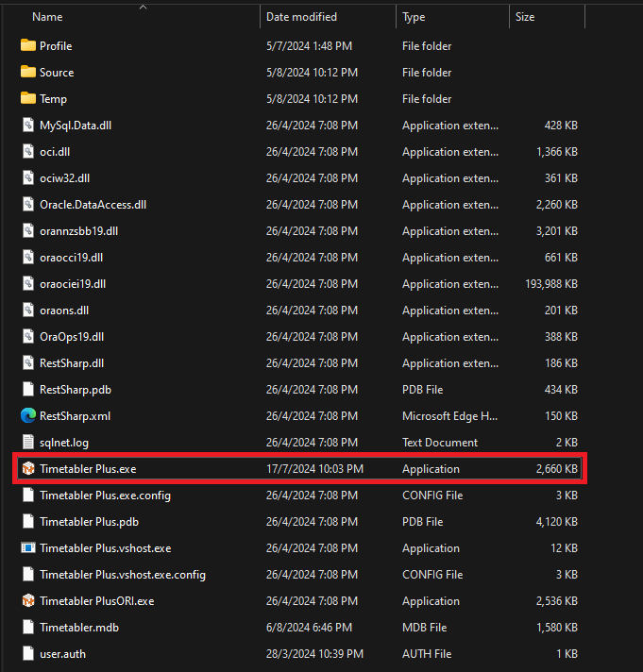Sort by the Date modified column header
The width and height of the screenshot is (643, 672).
pyautogui.click(x=303, y=17)
